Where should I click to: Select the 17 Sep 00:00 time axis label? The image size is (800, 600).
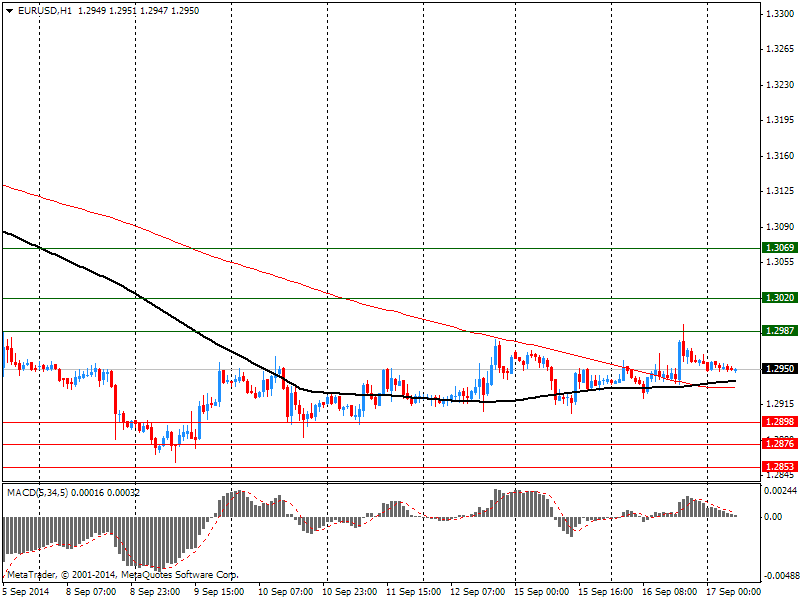[733, 591]
